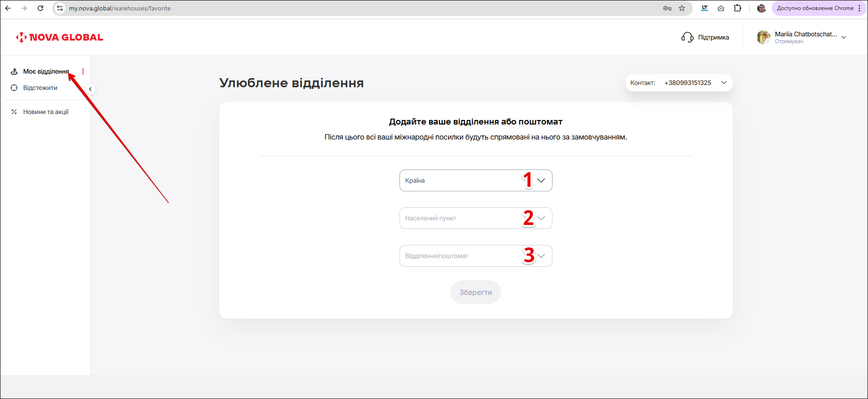This screenshot has width=868, height=399.
Task: Click the user profile avatar
Action: tap(764, 37)
